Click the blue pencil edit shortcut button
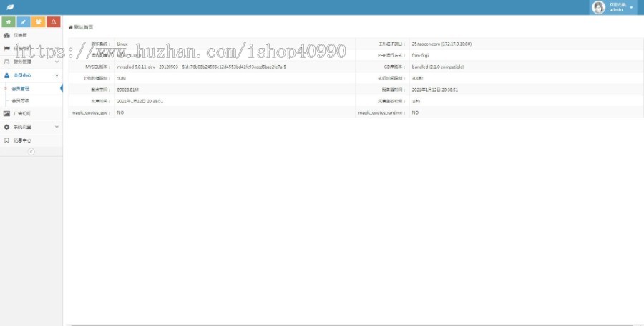The image size is (644, 326). [x=23, y=22]
